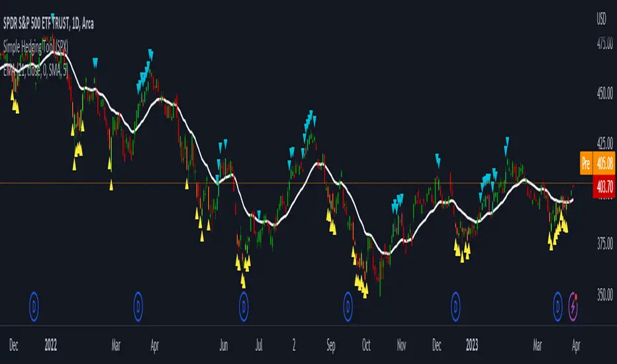Click the Jun label on time axis
Screen dimensions: 617x364
(x=224, y=345)
